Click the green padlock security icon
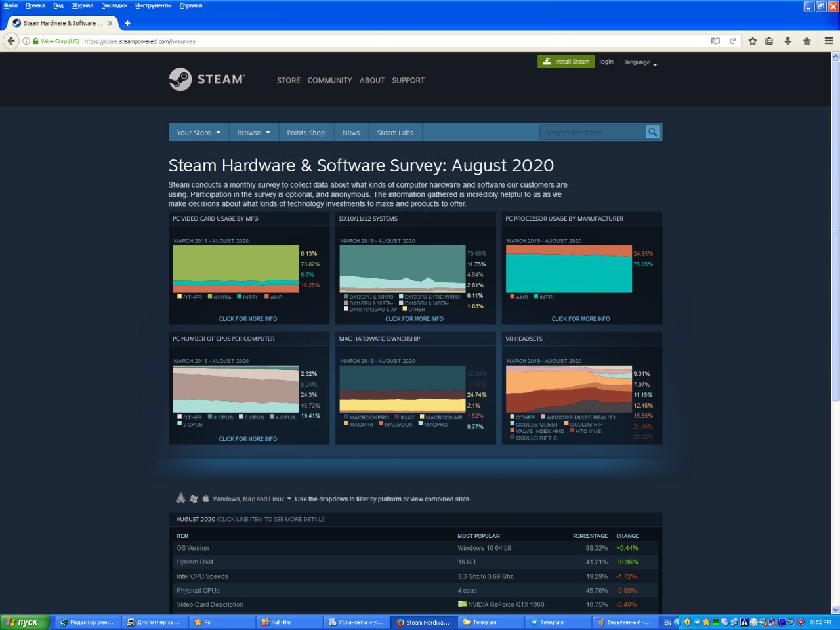 (36, 41)
